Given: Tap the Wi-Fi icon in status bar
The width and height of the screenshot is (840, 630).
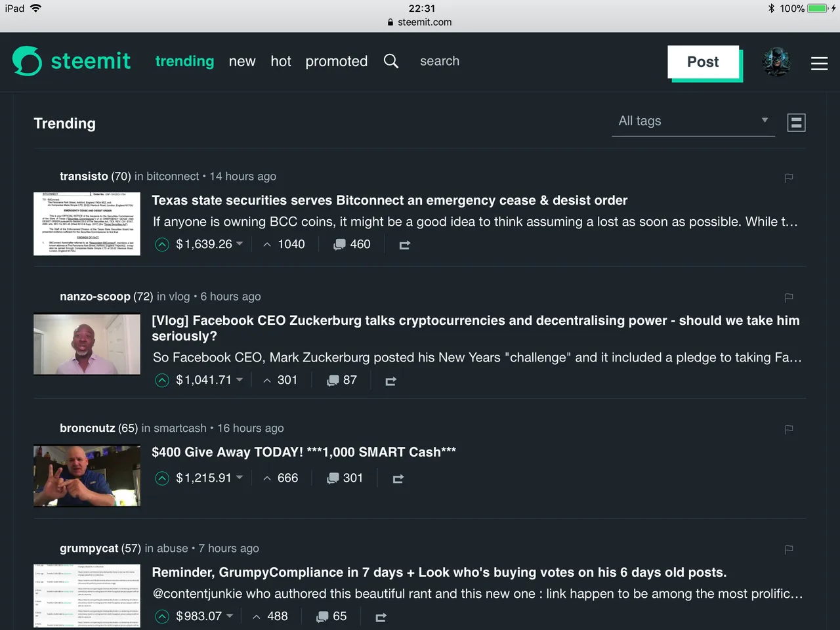Looking at the screenshot, I should (35, 8).
